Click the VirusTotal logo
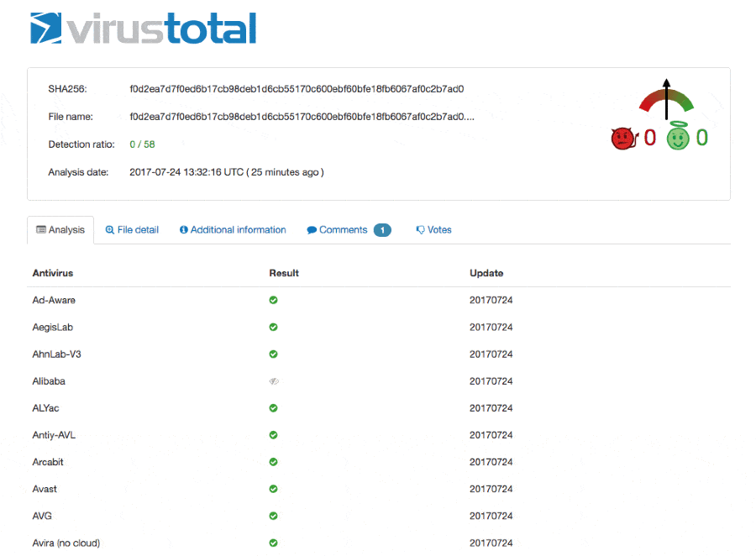This screenshot has width=756, height=556. pos(143,29)
